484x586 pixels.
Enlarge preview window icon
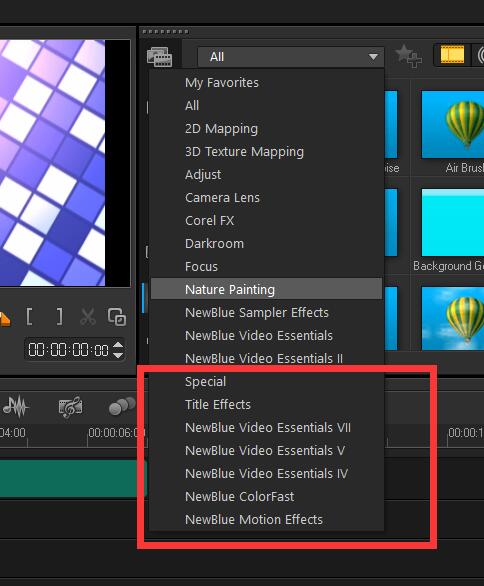point(117,317)
